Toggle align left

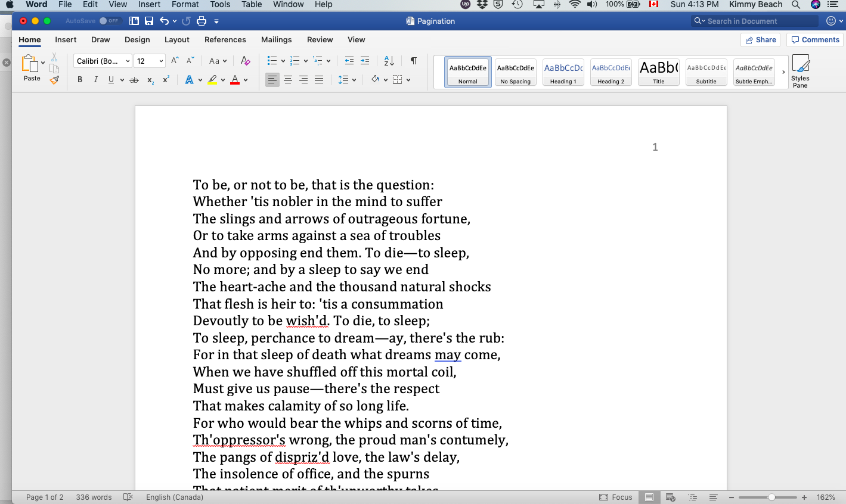pos(272,80)
